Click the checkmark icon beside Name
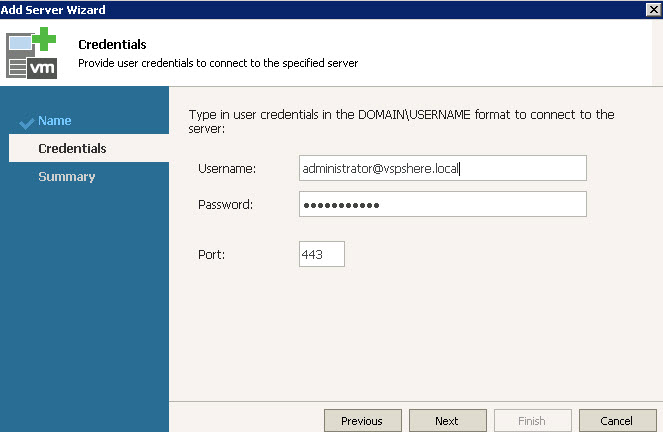This screenshot has height=432, width=663. pyautogui.click(x=27, y=122)
